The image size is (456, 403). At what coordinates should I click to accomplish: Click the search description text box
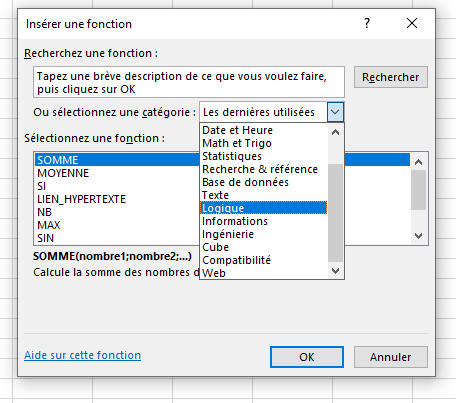pyautogui.click(x=189, y=82)
